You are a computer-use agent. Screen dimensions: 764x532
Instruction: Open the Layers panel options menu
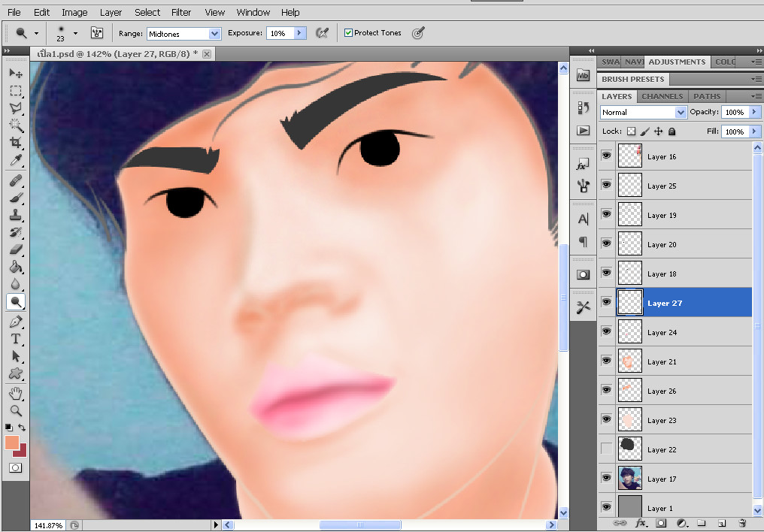[x=756, y=96]
